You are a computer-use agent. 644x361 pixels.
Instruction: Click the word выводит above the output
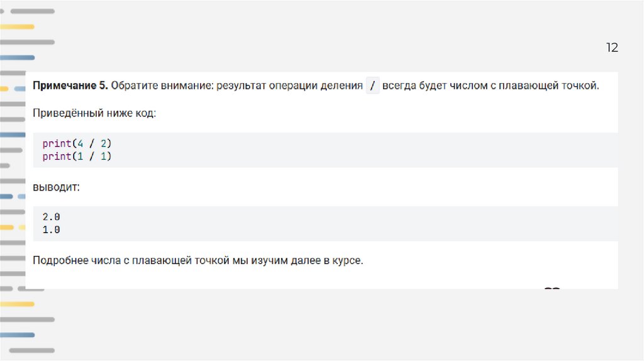[x=56, y=187]
